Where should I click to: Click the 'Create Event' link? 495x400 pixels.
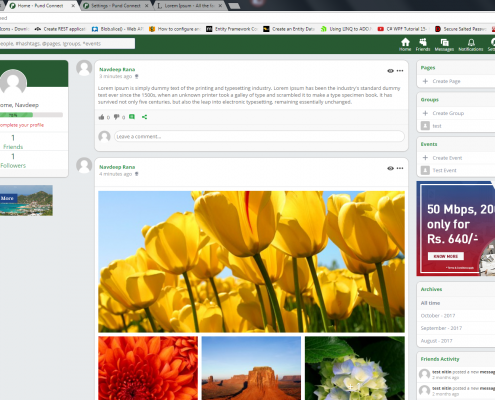pyautogui.click(x=447, y=158)
